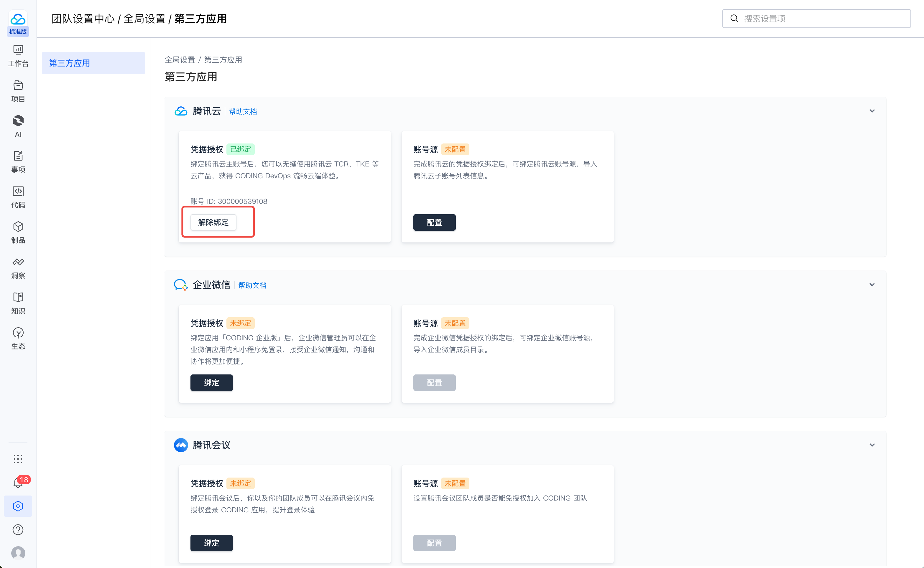Viewport: 924px width, 568px height.
Task: Click 未配置 tag in 腾讯会议 账号源 card
Action: (455, 483)
